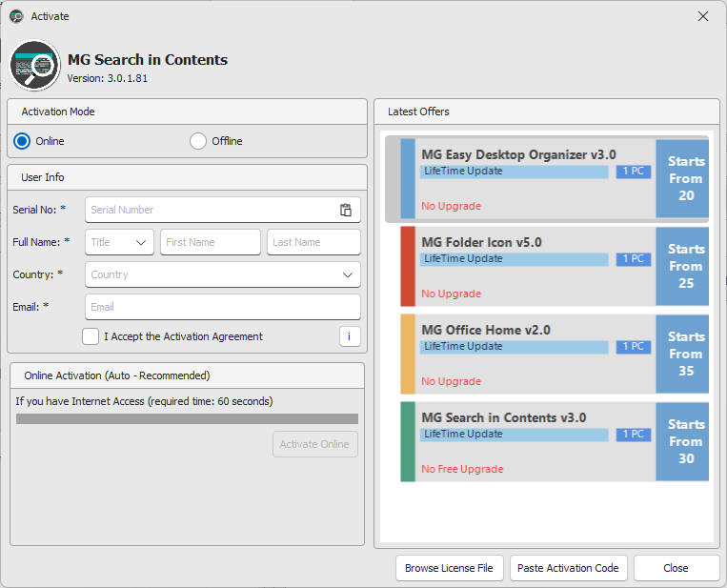The width and height of the screenshot is (727, 588).
Task: Click Starts From 35 price tile
Action: click(x=682, y=354)
